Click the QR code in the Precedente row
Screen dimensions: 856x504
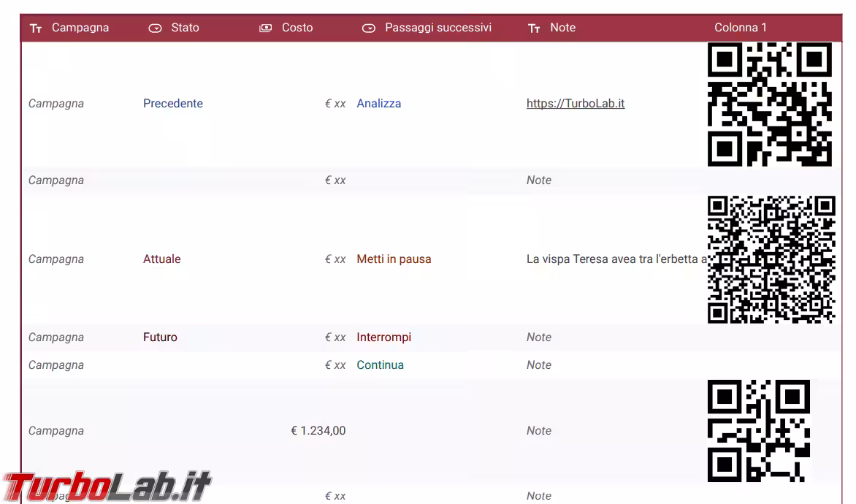coord(769,104)
